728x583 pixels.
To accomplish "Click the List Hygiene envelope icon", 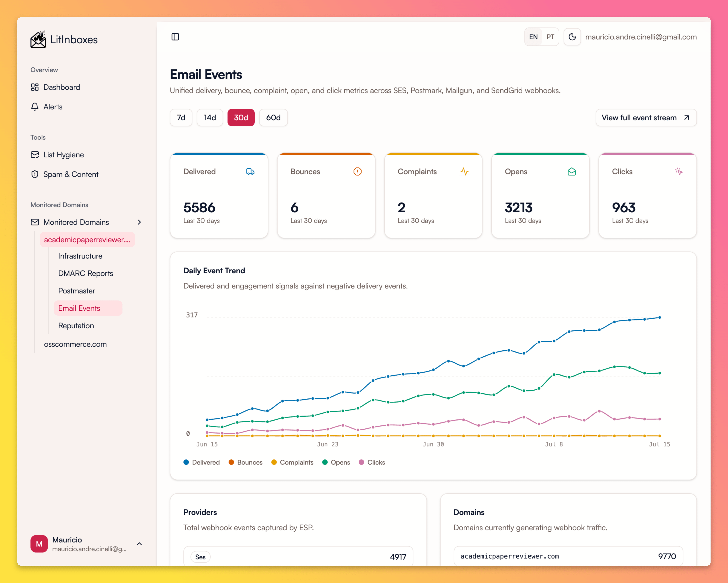I will tap(35, 155).
